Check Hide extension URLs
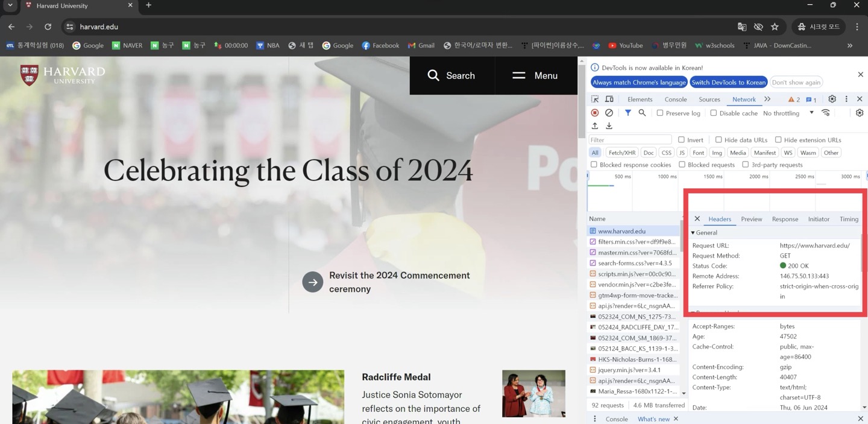This screenshot has width=868, height=424. 778,139
